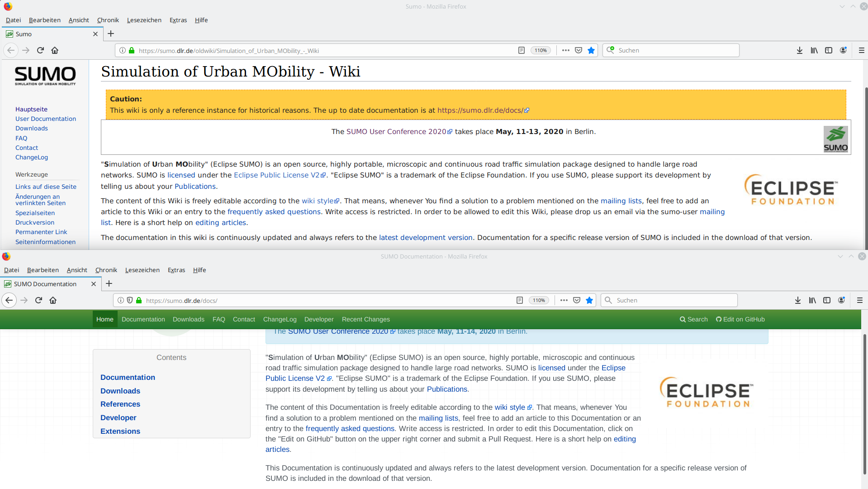Open tracking protection shield in bottom address bar

tap(130, 300)
